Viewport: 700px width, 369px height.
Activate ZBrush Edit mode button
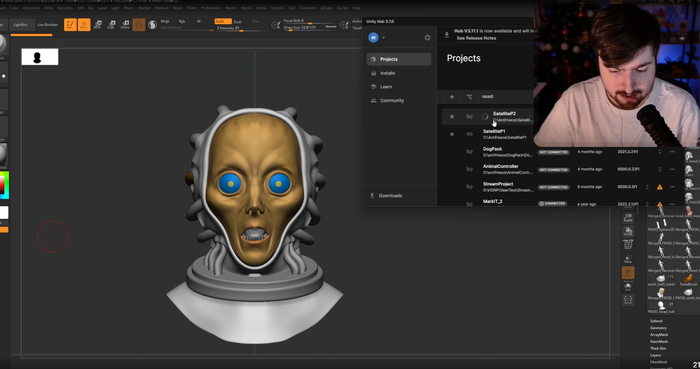70,25
